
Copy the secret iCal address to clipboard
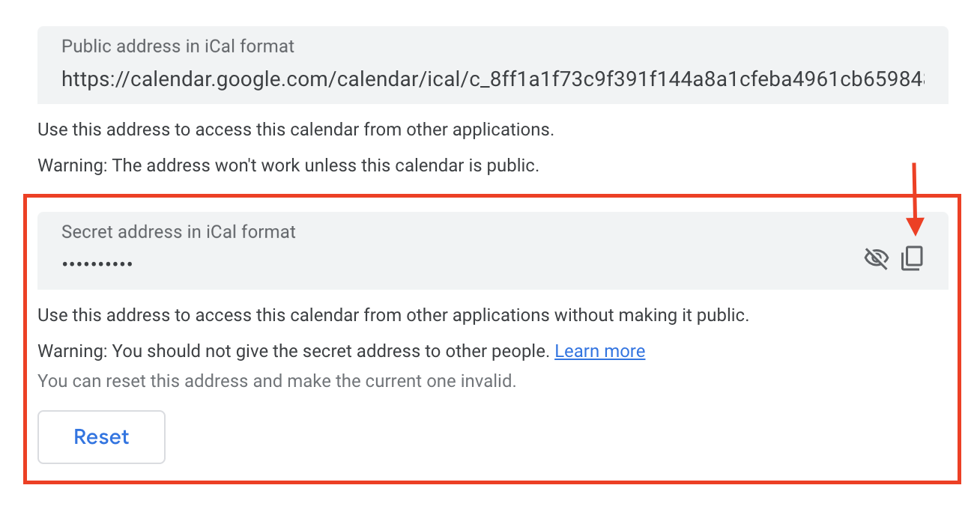[x=912, y=258]
